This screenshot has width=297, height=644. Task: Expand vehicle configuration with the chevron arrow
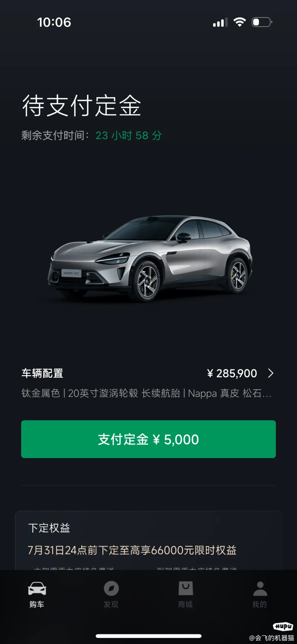(271, 373)
